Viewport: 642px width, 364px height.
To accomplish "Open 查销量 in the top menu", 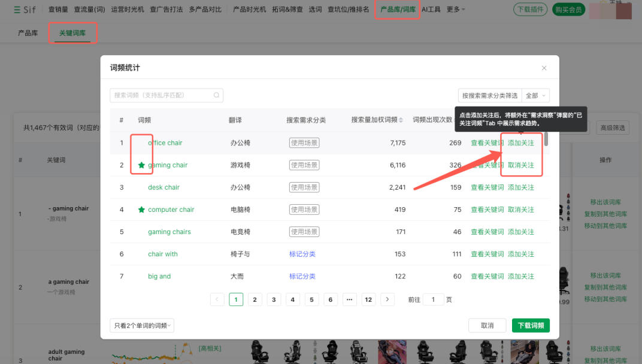I will pyautogui.click(x=58, y=10).
